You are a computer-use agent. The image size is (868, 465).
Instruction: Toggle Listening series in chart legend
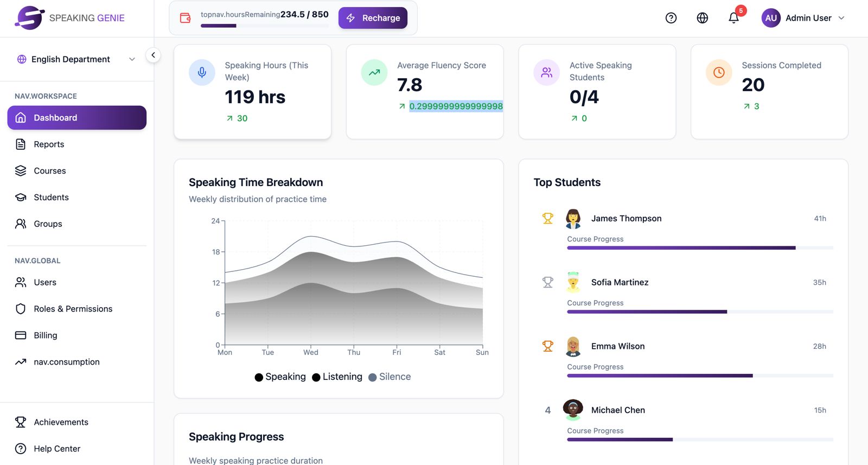click(x=337, y=377)
